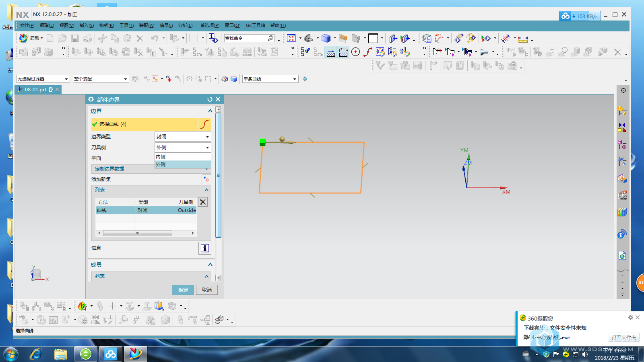Click the hatched boundary with blue arrow icon
Viewport: 644px width, 362px height.
point(330,52)
